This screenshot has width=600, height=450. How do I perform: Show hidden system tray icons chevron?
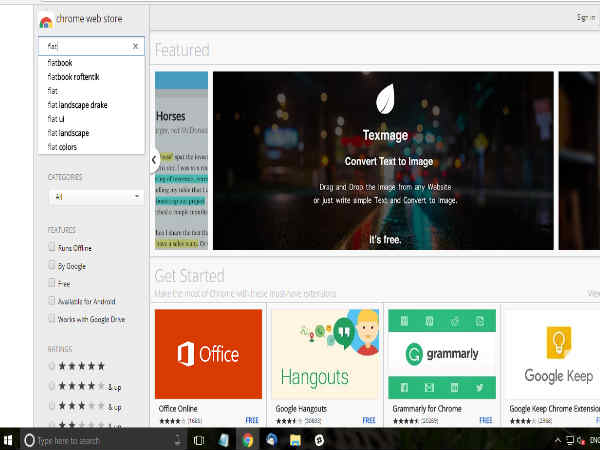[x=558, y=440]
